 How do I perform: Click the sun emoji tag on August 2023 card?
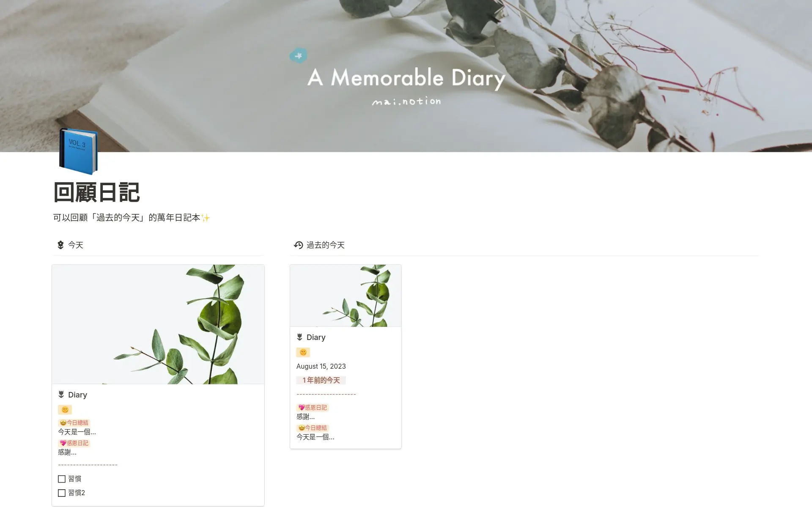[x=303, y=352]
